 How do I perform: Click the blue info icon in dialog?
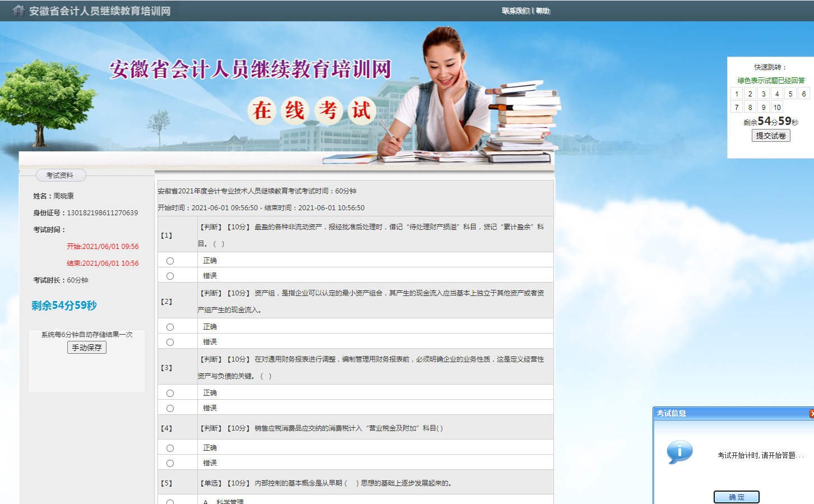tap(679, 452)
